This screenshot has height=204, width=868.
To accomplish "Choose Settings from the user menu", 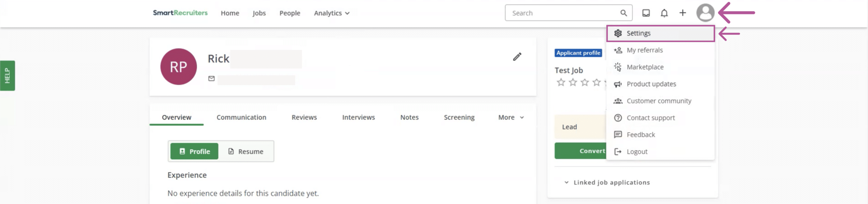I will (x=638, y=33).
